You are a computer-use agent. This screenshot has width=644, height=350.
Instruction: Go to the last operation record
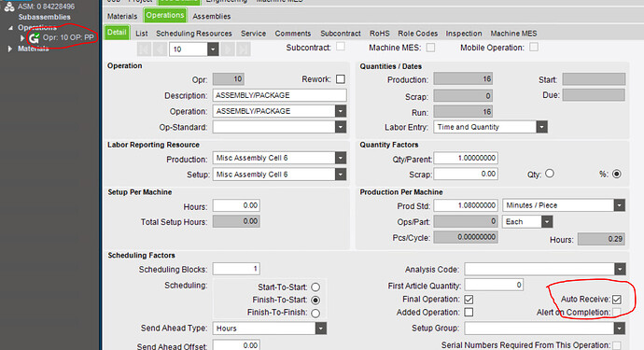pos(244,49)
